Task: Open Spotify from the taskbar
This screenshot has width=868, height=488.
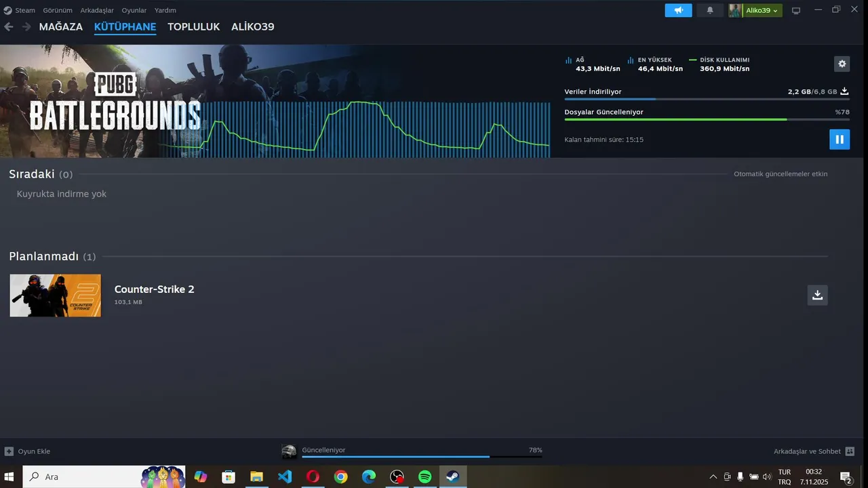Action: click(x=425, y=477)
